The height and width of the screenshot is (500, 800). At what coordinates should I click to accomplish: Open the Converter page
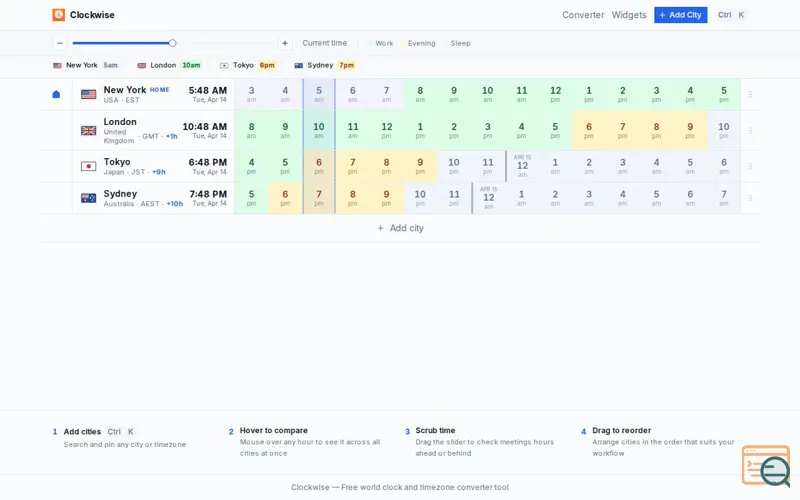(x=583, y=15)
